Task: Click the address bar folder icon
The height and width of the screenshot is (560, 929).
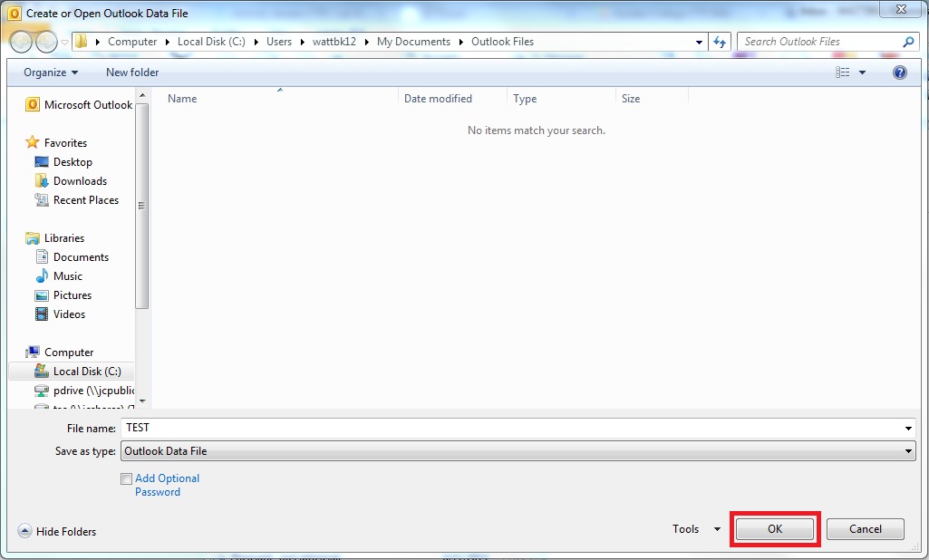Action: click(x=82, y=42)
